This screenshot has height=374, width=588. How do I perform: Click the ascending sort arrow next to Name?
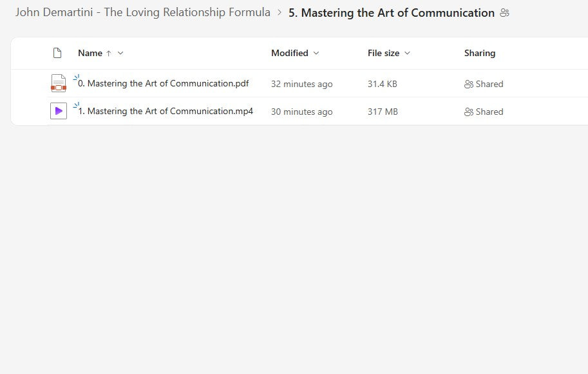[x=109, y=53]
